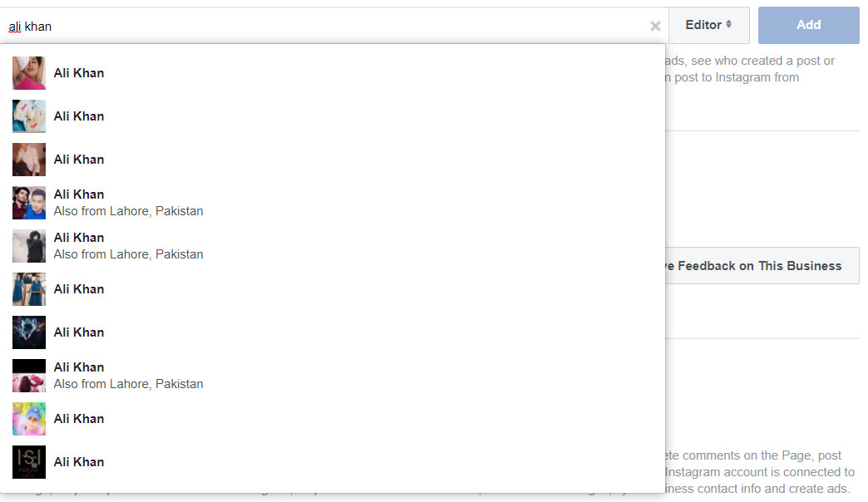Choose thumbnail showing people in blue dresses
The height and width of the screenshot is (502, 868).
point(29,289)
